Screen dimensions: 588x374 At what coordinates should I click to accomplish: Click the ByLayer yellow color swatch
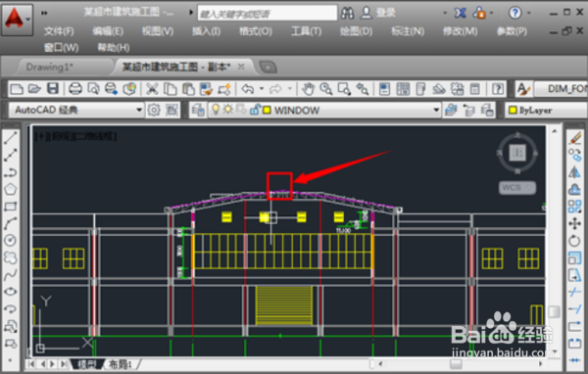[513, 111]
